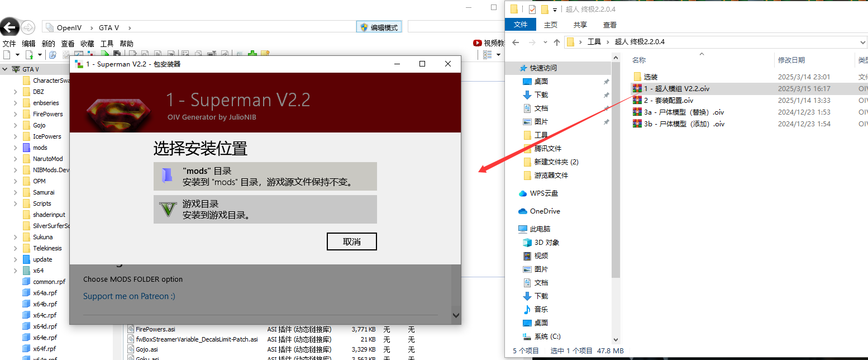Select 2 - 套装配置.oiv file

click(663, 101)
